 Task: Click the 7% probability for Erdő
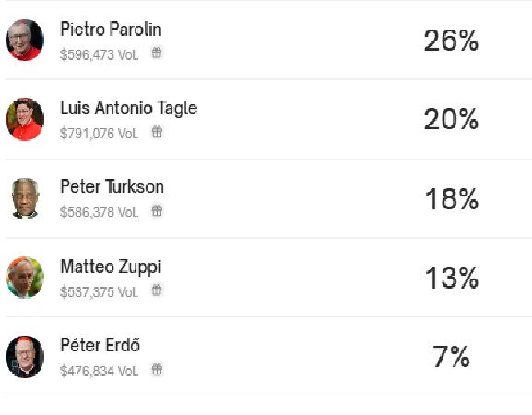pos(451,356)
